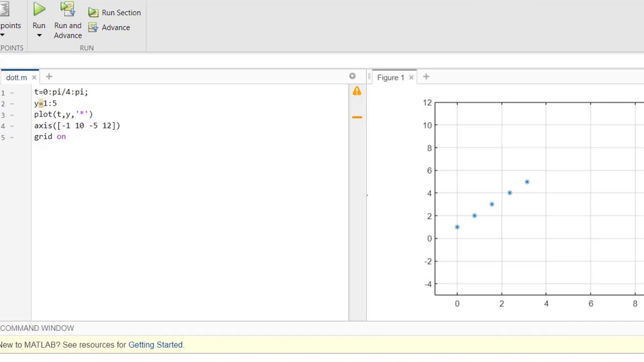644x362 pixels.
Task: Set breakpoint at line 3 dash
Action: pos(12,115)
